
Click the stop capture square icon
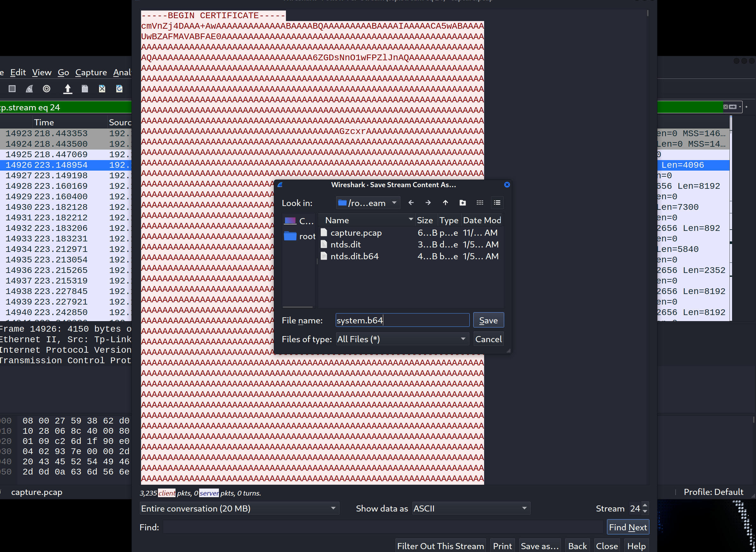click(x=12, y=89)
